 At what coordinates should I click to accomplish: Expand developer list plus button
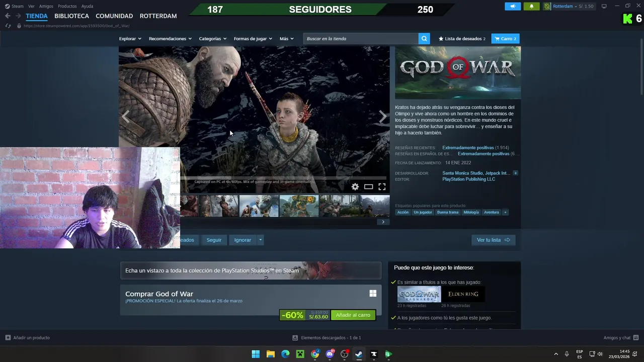[515, 173]
